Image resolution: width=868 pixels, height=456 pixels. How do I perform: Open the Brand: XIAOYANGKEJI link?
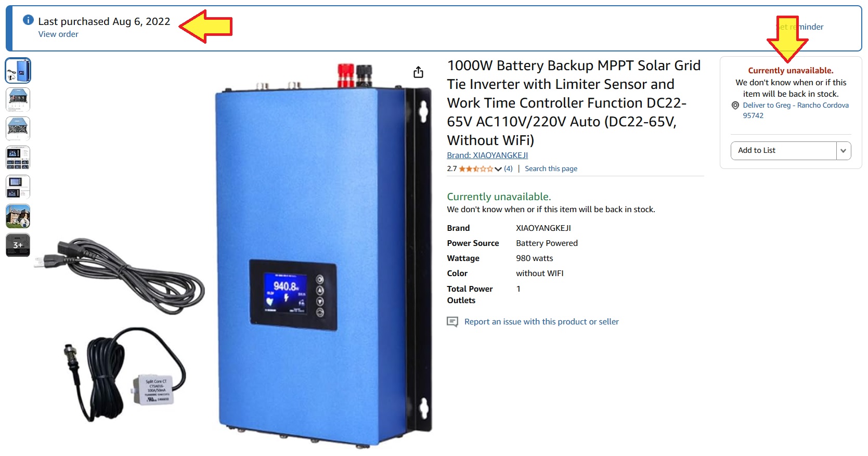coord(487,155)
